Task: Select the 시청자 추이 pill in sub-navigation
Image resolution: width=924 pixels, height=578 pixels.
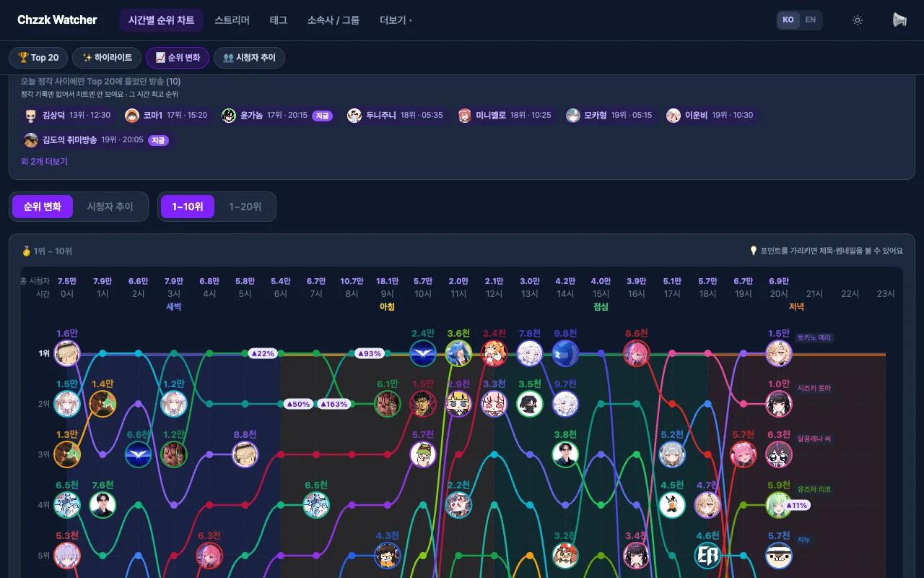Action: 249,58
